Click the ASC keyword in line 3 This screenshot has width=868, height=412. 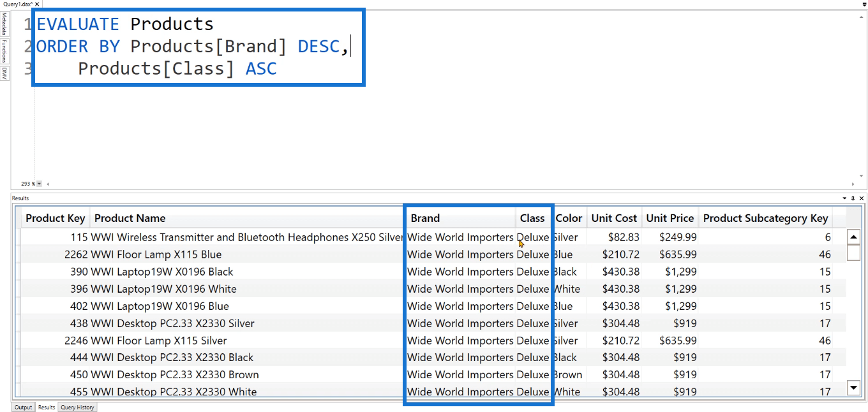click(x=261, y=68)
